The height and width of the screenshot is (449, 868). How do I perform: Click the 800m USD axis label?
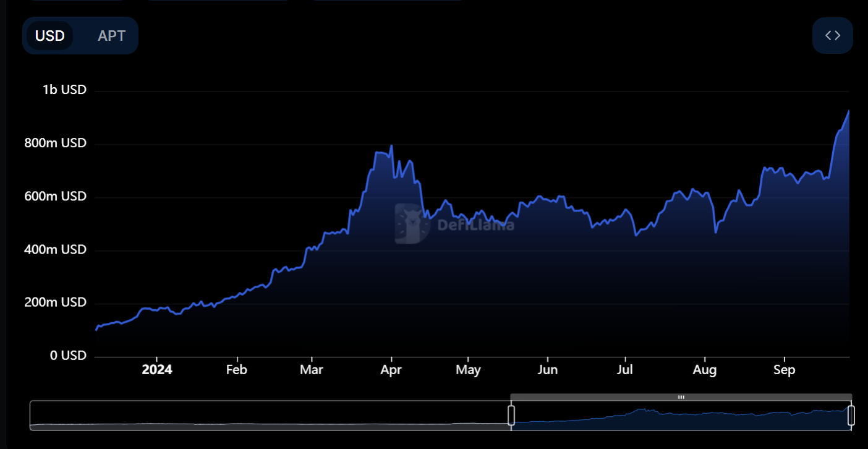(56, 143)
